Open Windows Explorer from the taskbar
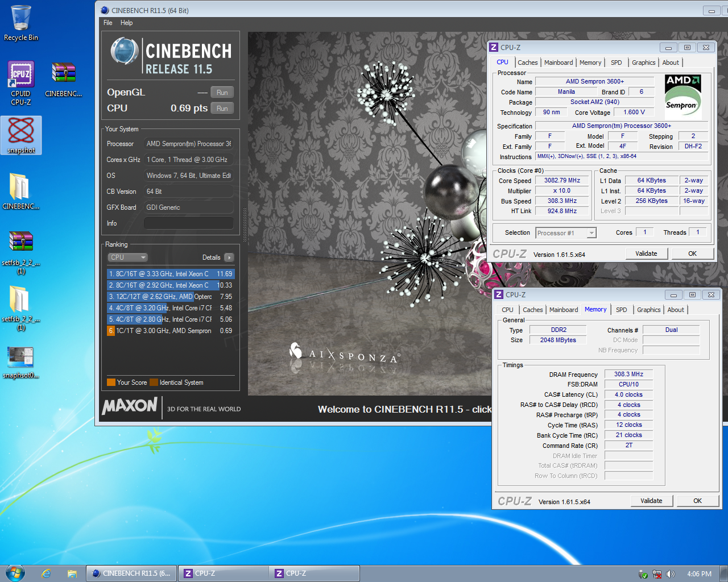Image resolution: width=728 pixels, height=582 pixels. tap(72, 573)
